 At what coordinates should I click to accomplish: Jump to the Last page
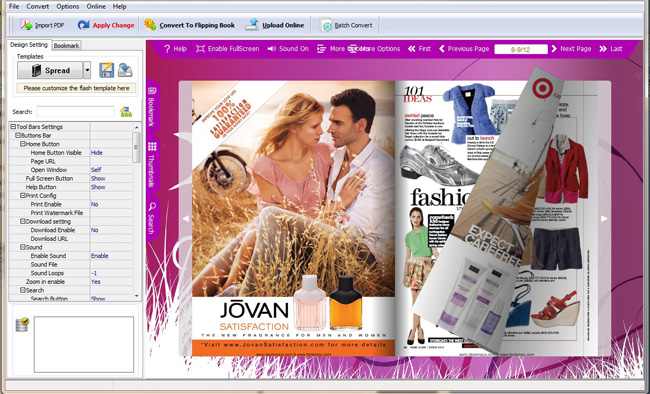click(x=611, y=49)
